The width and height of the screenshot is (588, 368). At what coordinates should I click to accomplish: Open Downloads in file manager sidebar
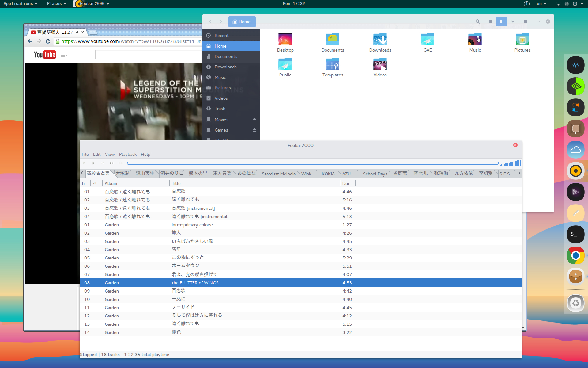click(x=225, y=67)
